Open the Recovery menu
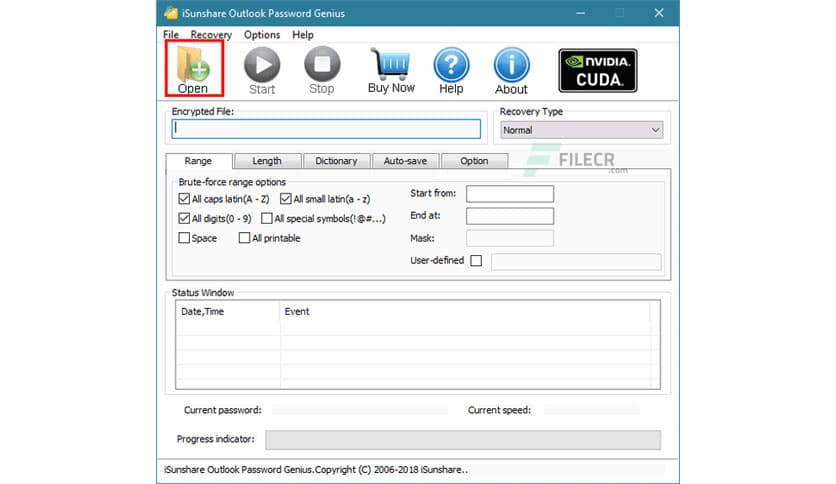 point(211,35)
